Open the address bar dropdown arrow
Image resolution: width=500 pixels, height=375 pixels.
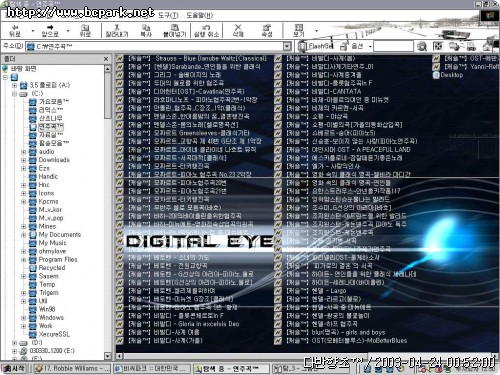tap(287, 46)
